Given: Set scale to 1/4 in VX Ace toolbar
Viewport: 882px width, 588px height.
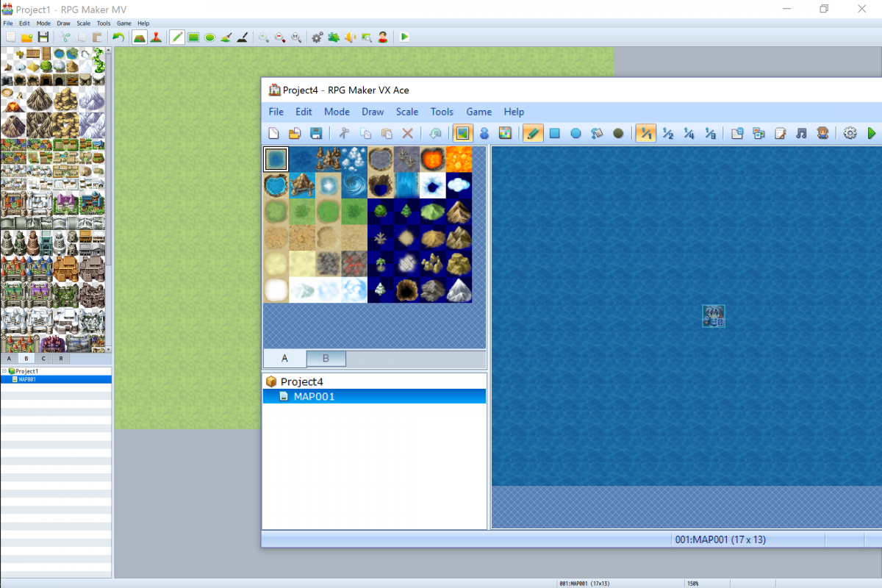Looking at the screenshot, I should click(689, 133).
